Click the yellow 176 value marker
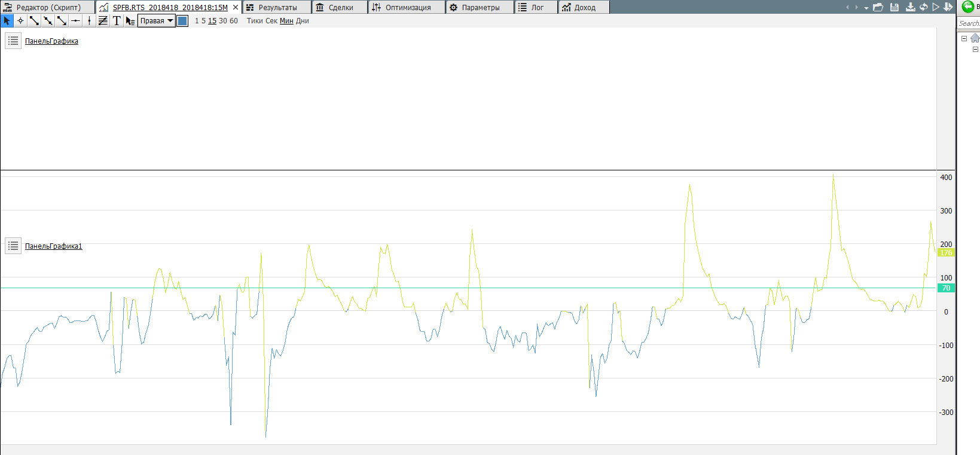 click(x=946, y=253)
